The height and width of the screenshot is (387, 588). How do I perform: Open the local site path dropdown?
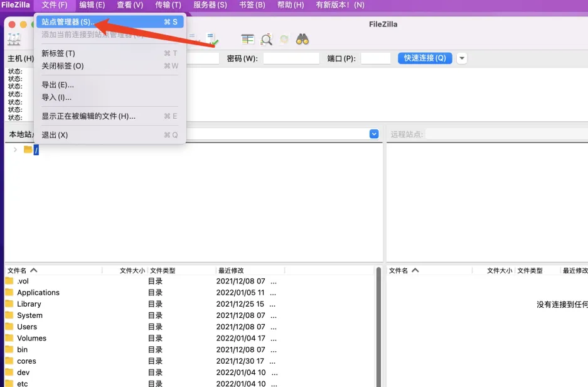click(374, 134)
